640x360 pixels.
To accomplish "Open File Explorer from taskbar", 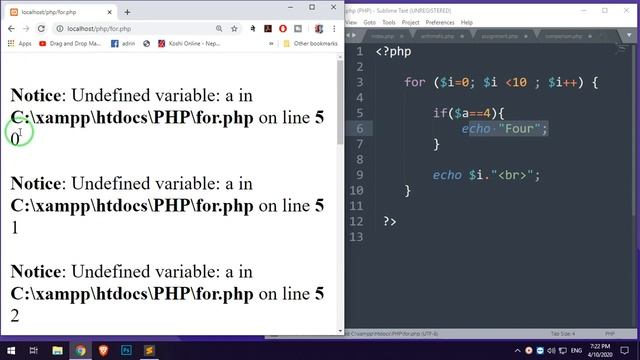I will coord(57,350).
